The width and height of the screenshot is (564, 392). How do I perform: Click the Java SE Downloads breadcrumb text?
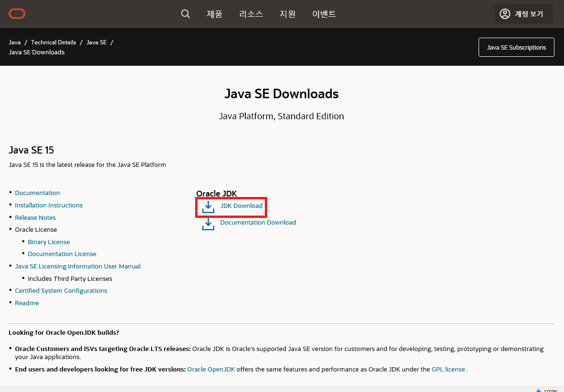(x=37, y=52)
